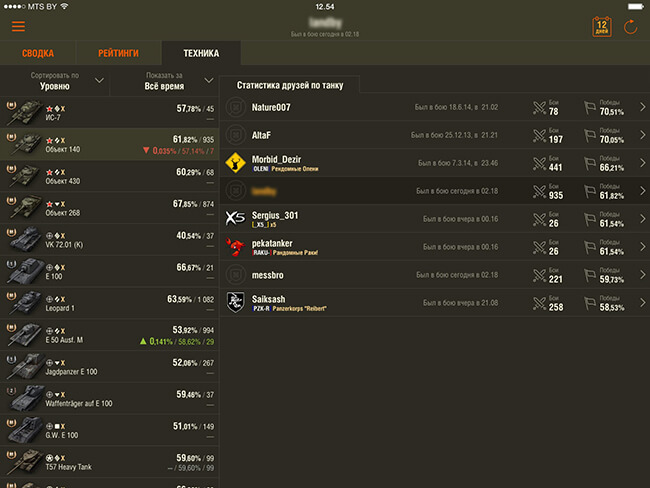
Task: Tap battles icon in Nature007 row
Action: [539, 108]
